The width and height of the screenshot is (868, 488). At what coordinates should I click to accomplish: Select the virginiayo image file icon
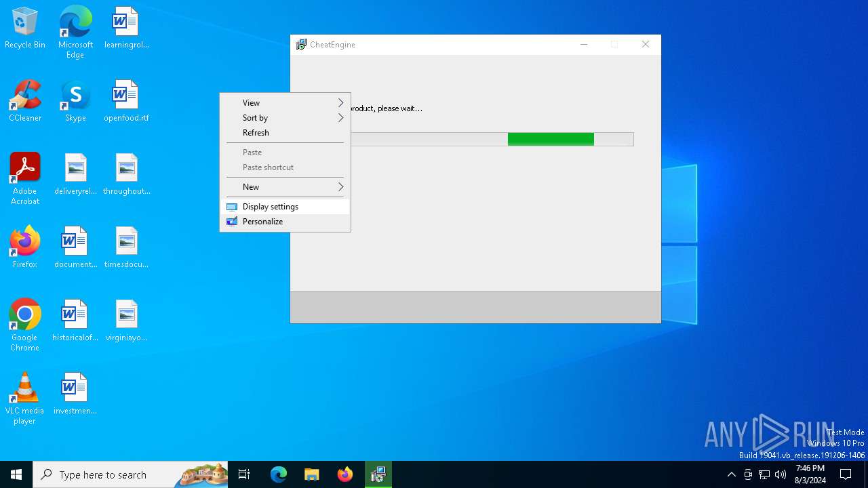[x=126, y=321]
